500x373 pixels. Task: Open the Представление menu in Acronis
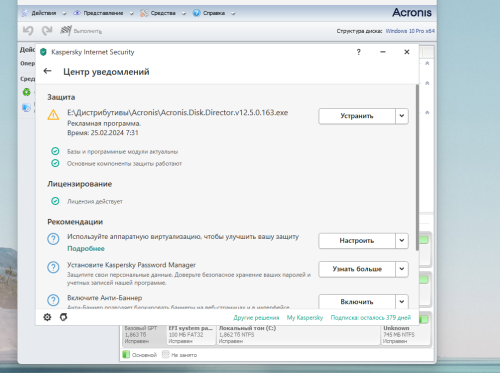tap(103, 13)
